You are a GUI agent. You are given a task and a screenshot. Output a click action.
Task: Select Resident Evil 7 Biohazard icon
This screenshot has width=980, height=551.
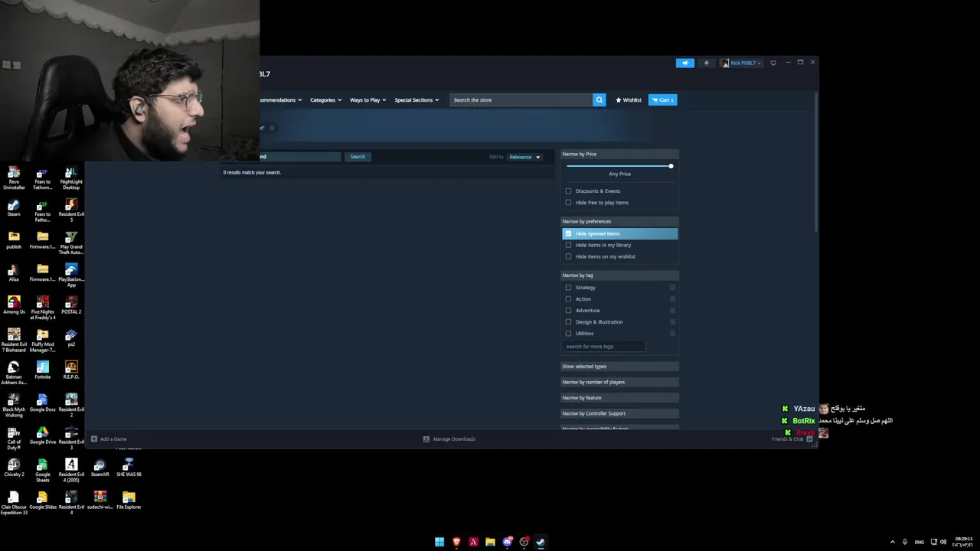14,341
